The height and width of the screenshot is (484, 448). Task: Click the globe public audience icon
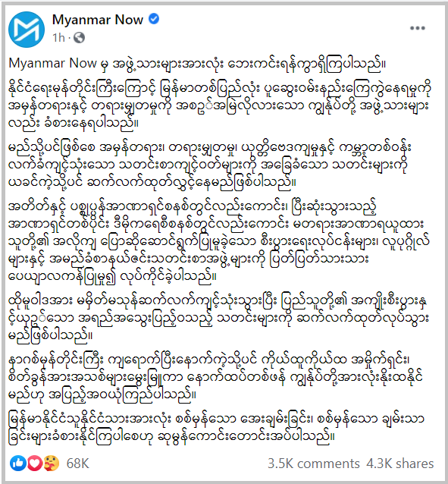click(80, 38)
